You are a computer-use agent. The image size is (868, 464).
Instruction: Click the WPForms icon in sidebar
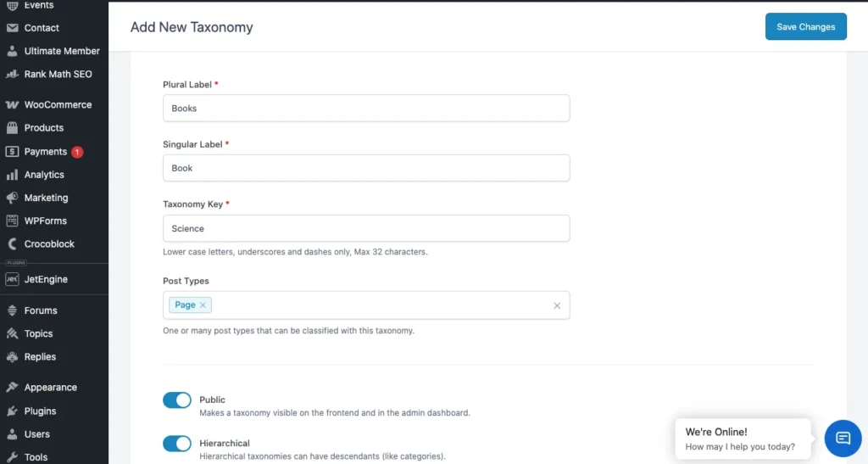(x=12, y=221)
